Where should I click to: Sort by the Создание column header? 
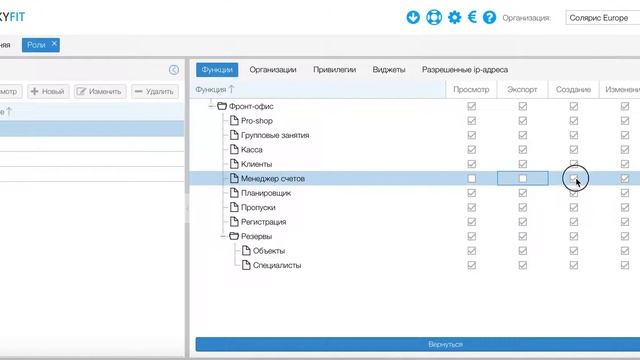573,89
